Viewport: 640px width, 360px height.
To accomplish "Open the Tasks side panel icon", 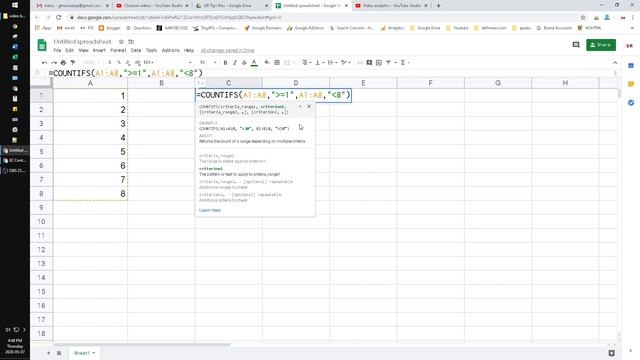I will (631, 102).
